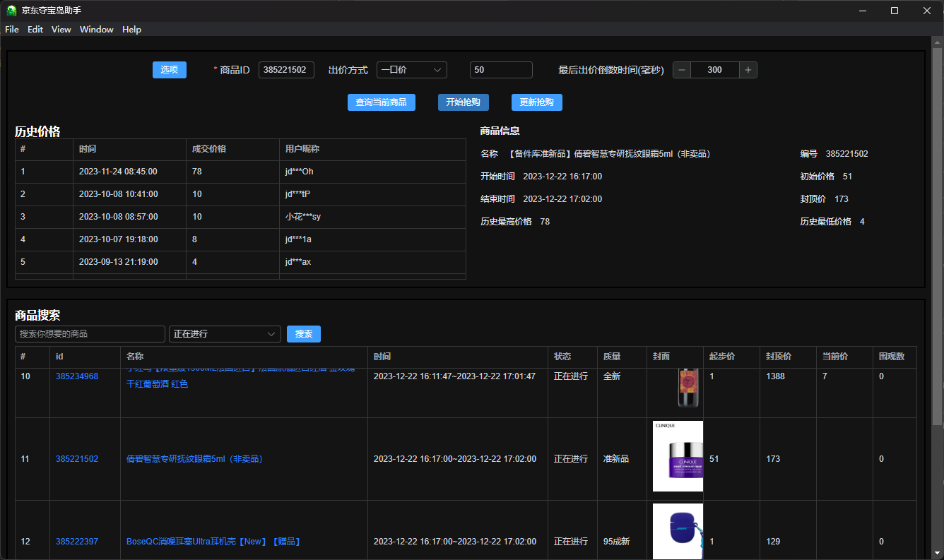944x560 pixels.
Task: Click the 商品ID input field
Action: 286,70
